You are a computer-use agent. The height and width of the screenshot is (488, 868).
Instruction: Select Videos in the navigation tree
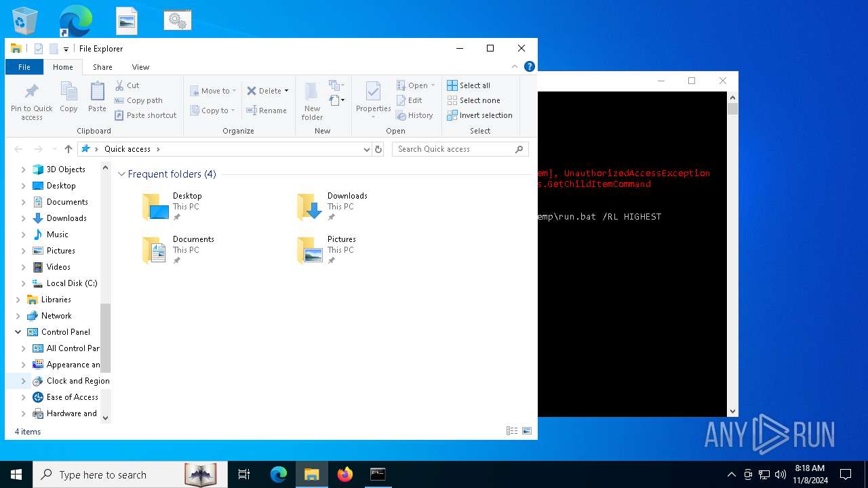click(58, 267)
